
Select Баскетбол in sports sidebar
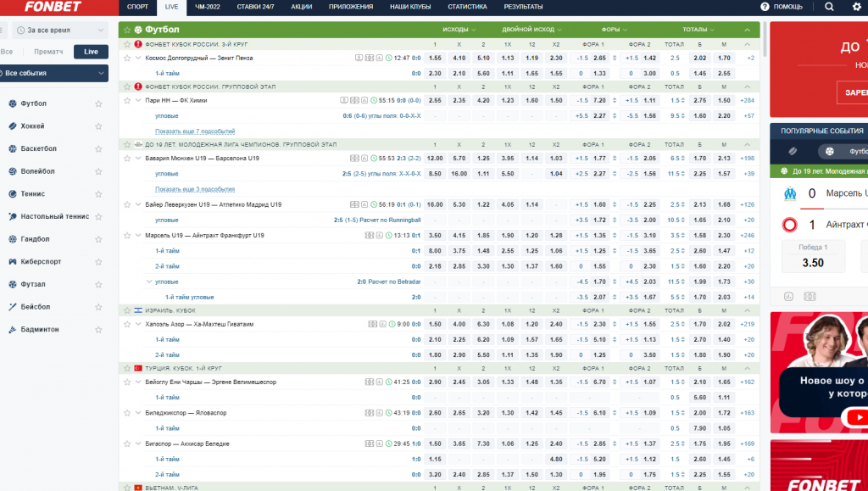(38, 148)
